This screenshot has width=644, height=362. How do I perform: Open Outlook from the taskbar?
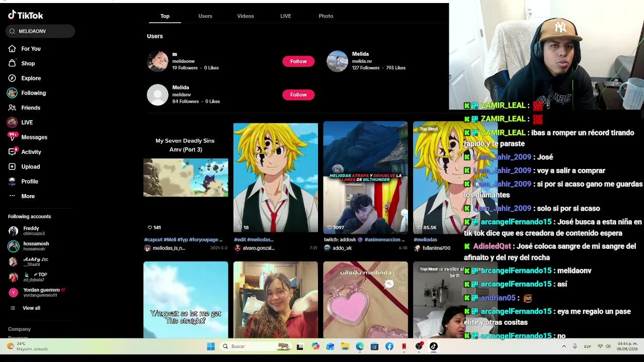[x=330, y=346]
